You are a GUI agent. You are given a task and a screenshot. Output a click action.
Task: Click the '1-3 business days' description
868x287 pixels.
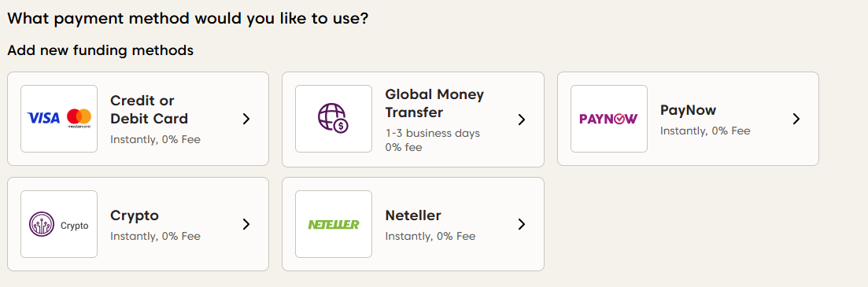pyautogui.click(x=432, y=133)
